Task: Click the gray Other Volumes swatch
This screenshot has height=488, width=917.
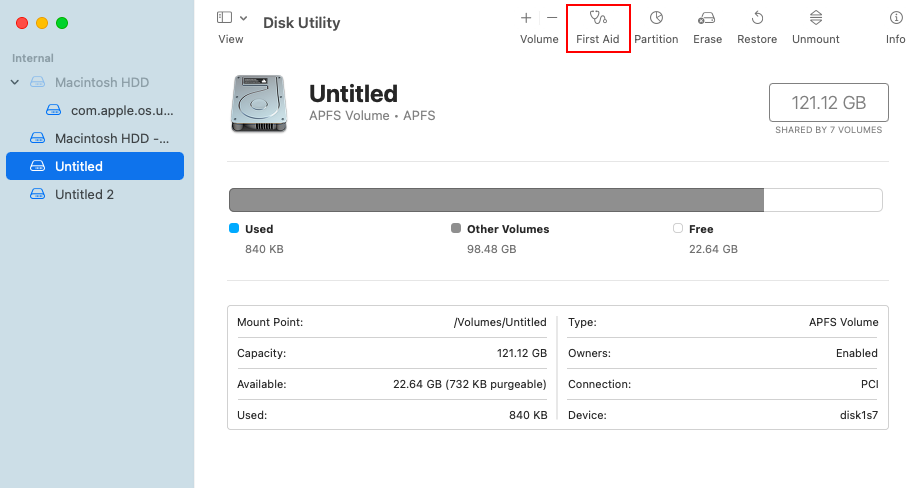Action: click(x=456, y=228)
